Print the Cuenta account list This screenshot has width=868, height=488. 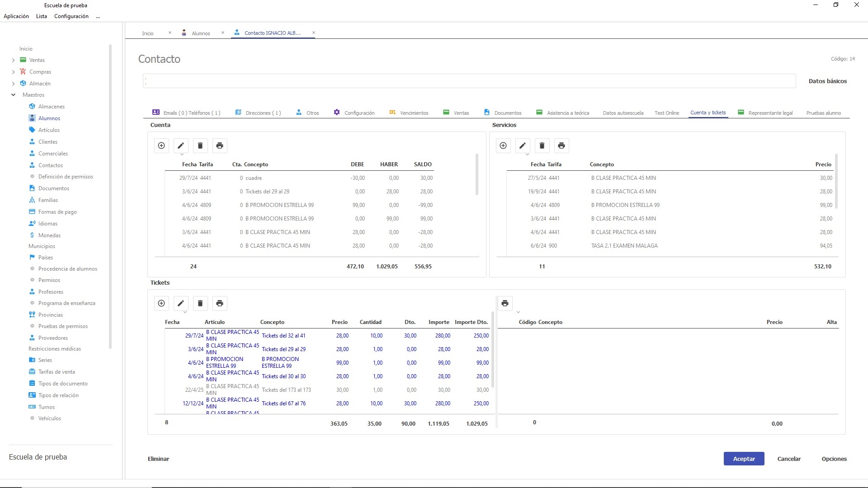[x=220, y=145]
